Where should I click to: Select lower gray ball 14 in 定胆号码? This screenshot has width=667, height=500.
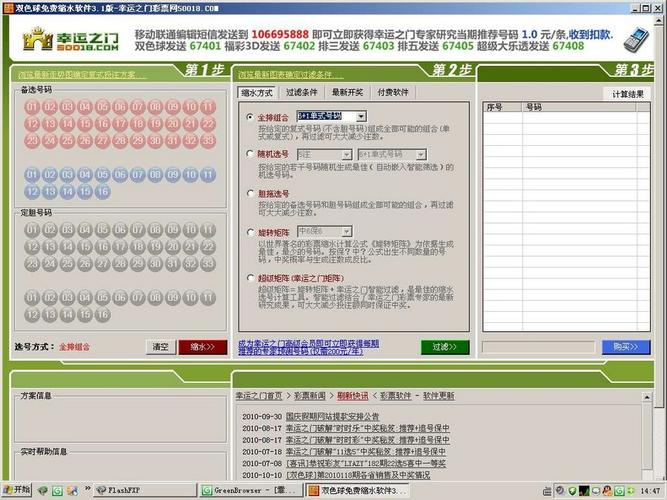tap(67, 314)
